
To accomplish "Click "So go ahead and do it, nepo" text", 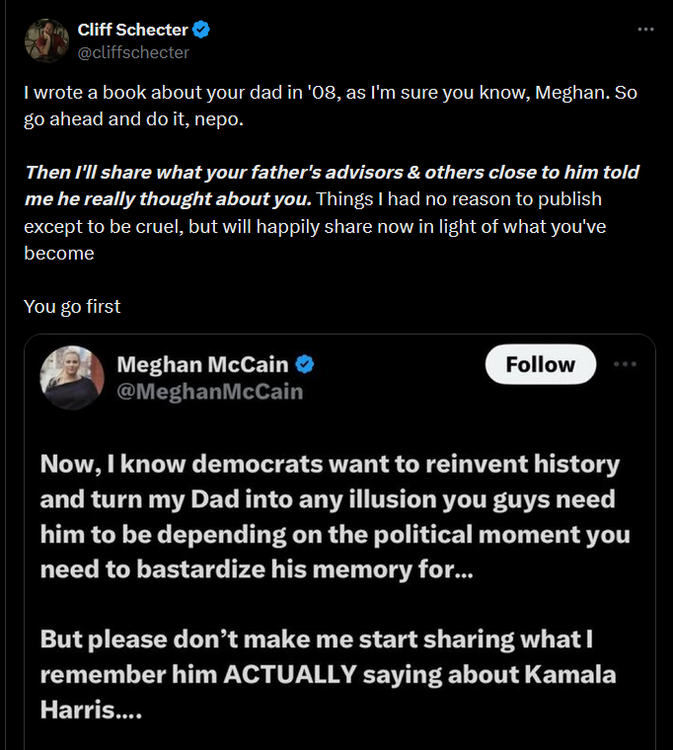I will coord(100,118).
